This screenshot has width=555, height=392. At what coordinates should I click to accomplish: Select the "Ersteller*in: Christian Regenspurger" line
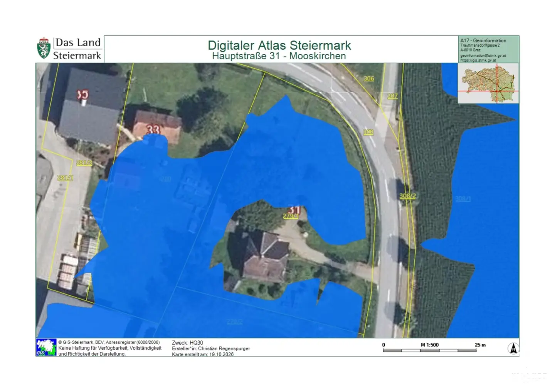tap(211, 348)
